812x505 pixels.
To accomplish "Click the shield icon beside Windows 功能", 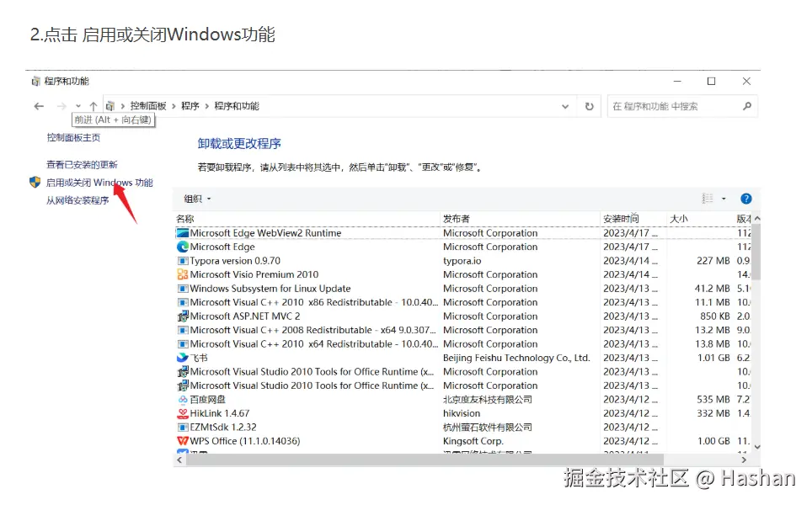I will coord(35,182).
